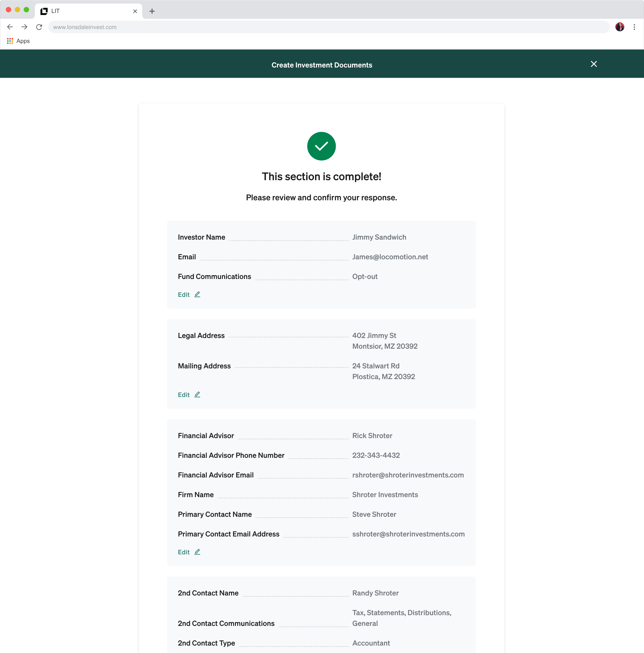Image resolution: width=644 pixels, height=653 pixels.
Task: Click pencil icon under Primary Contact Email
Action: (197, 552)
